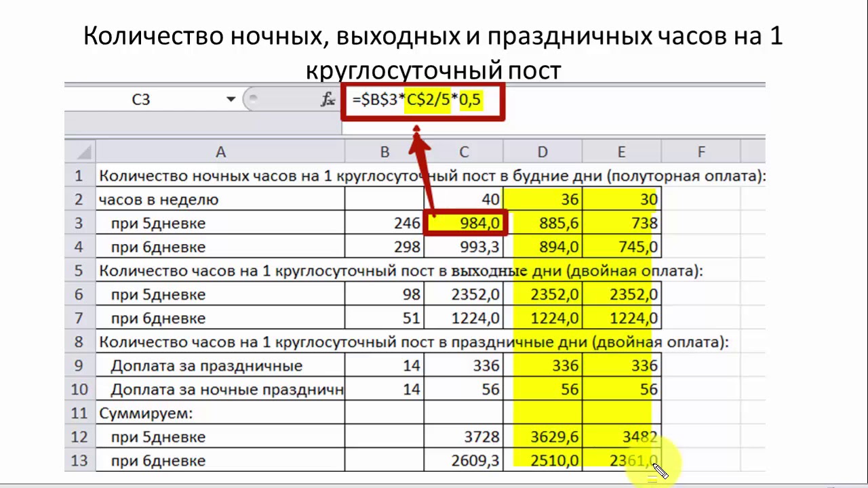Viewport: 868px width, 488px height.
Task: Select row 11 header
Action: pyautogui.click(x=81, y=413)
